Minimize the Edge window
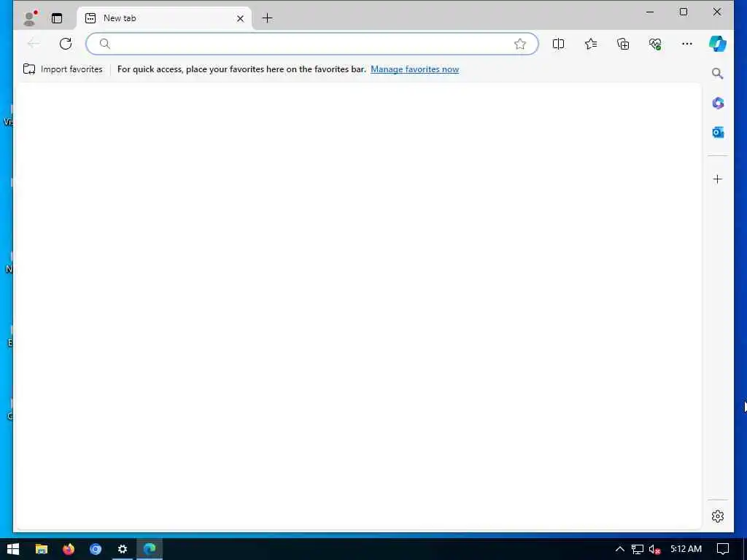Viewport: 747px width, 560px height. pos(650,12)
